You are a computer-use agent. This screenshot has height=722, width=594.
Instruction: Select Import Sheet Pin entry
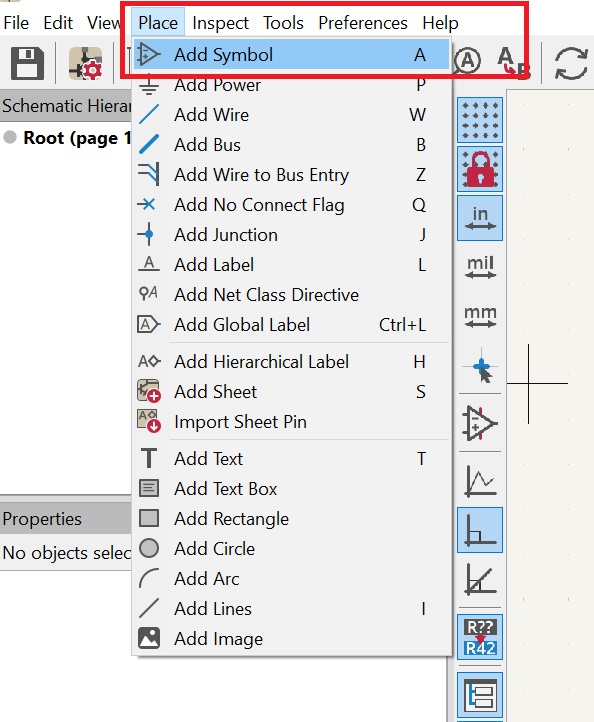(291, 422)
